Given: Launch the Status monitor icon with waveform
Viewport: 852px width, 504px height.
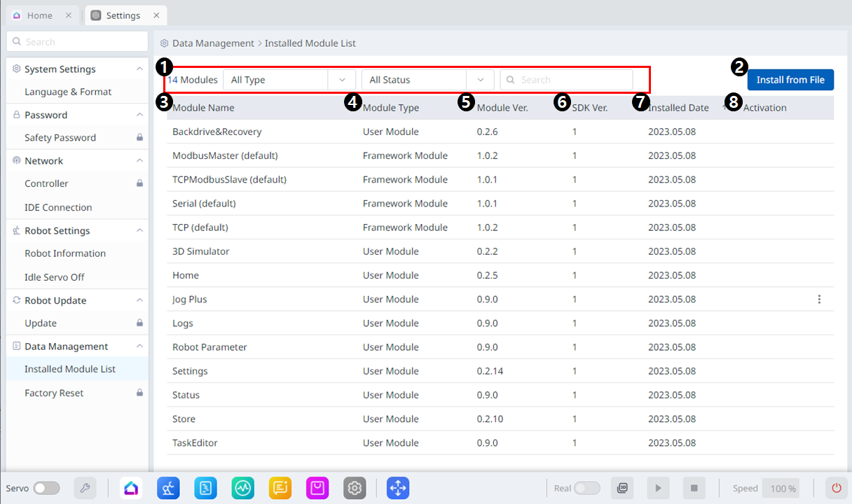Looking at the screenshot, I should (243, 488).
